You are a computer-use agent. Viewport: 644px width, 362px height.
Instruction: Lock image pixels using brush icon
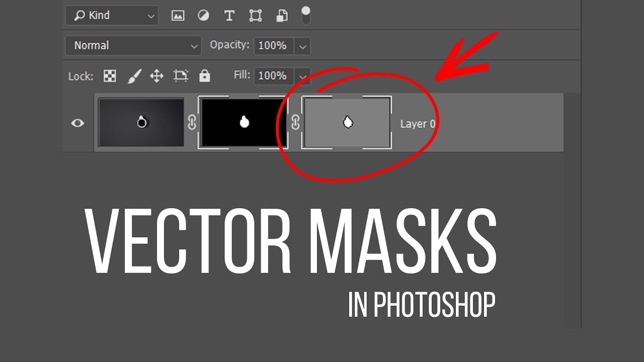pyautogui.click(x=135, y=75)
